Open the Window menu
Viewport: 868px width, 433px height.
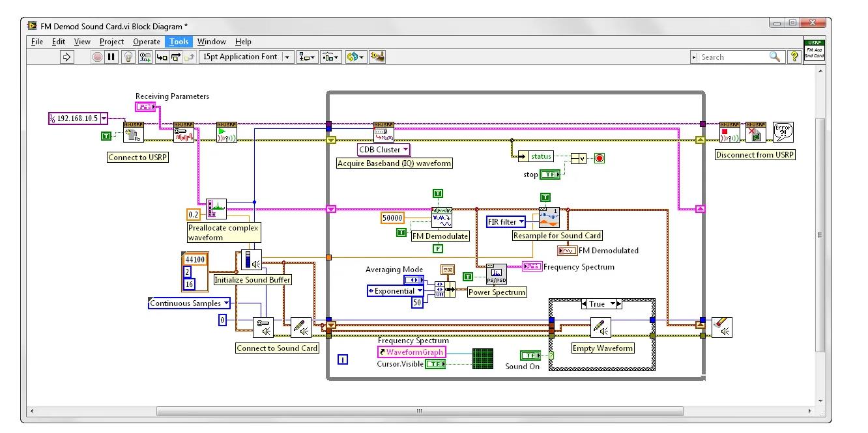pyautogui.click(x=211, y=41)
